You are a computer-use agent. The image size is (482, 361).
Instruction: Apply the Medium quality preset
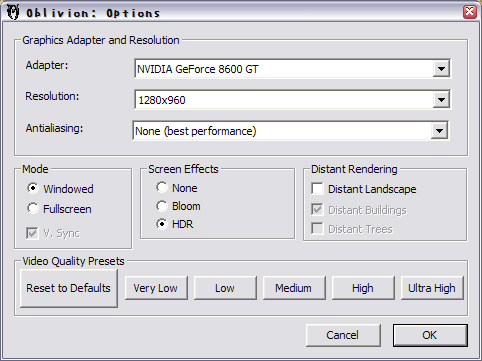pos(294,288)
